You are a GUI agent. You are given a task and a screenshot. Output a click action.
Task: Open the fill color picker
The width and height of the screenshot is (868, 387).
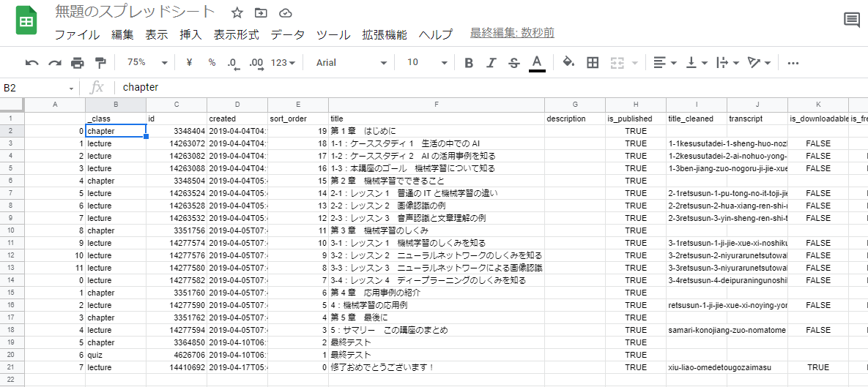568,62
